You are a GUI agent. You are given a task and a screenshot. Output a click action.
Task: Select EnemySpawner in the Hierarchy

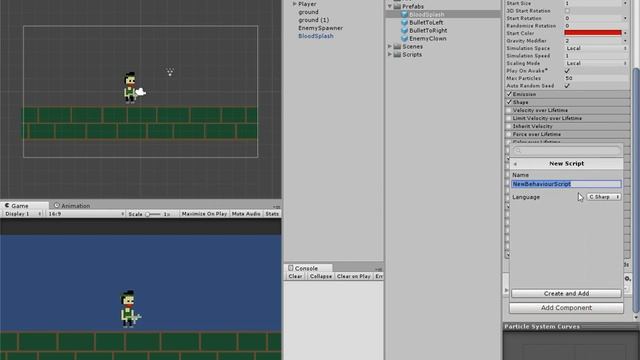pos(320,28)
